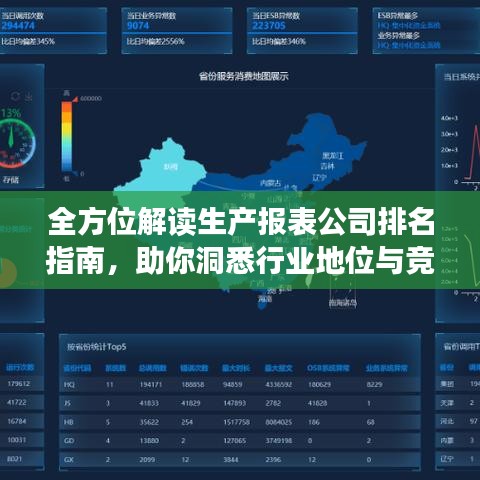
Task: Click the 13880 cell in the GD row
Action: (149, 441)
